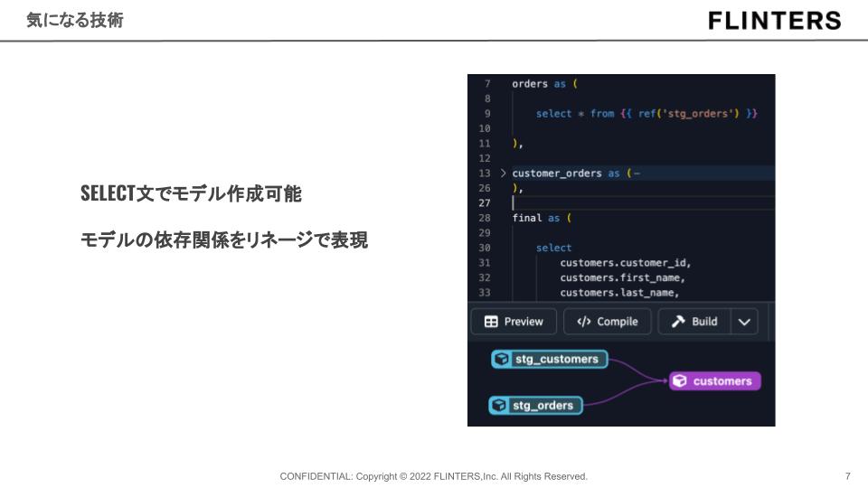This screenshot has height=488, width=868.
Task: Select the stg_customers lineage node
Action: tap(549, 359)
